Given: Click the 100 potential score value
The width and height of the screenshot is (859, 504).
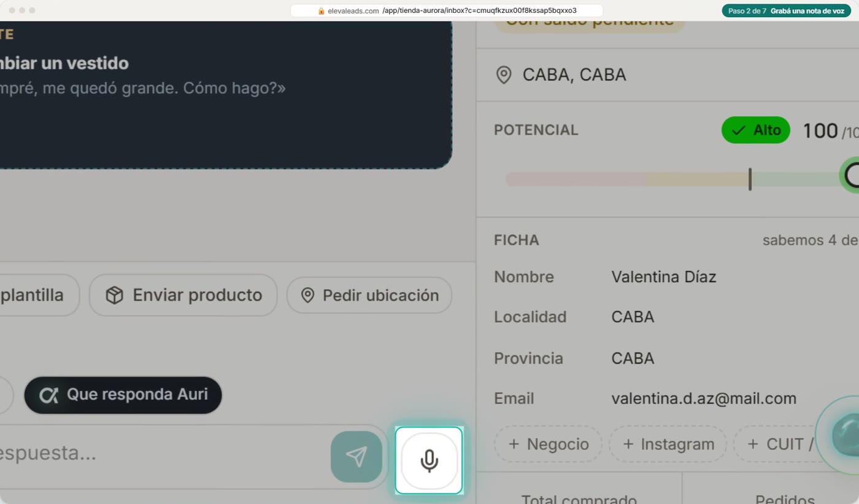Looking at the screenshot, I should point(820,131).
